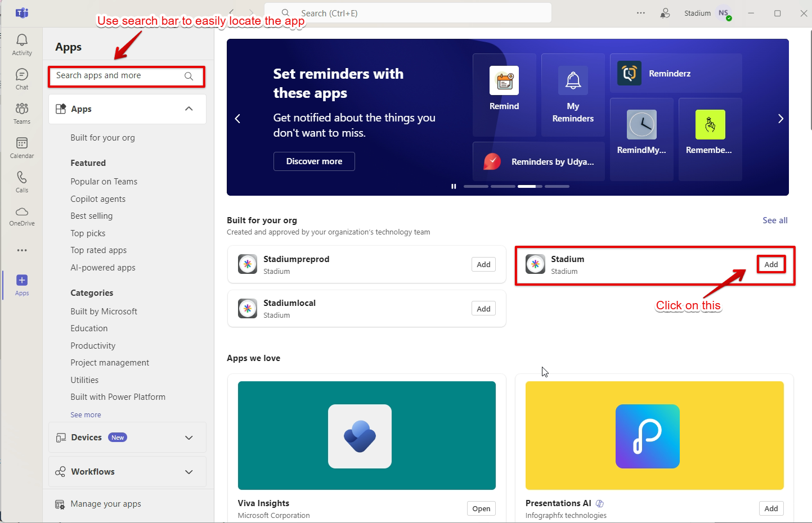Open the My Reminders app tile
812x523 pixels.
click(573, 94)
